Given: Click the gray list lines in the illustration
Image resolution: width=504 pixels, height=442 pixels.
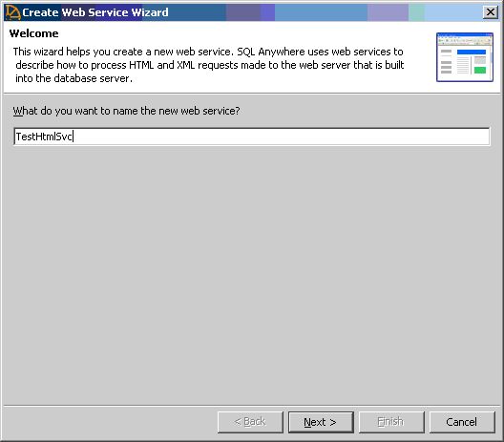Looking at the screenshot, I should point(446,62).
